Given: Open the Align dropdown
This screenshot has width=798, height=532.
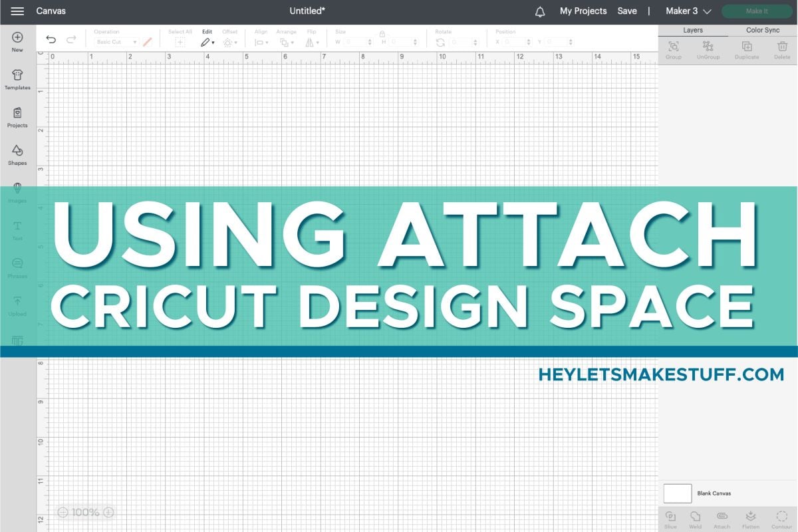Looking at the screenshot, I should click(x=261, y=42).
